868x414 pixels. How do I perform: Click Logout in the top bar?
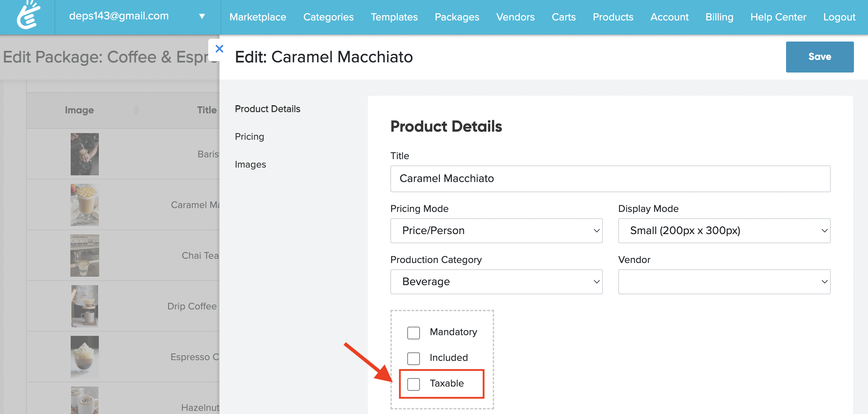coord(839,17)
